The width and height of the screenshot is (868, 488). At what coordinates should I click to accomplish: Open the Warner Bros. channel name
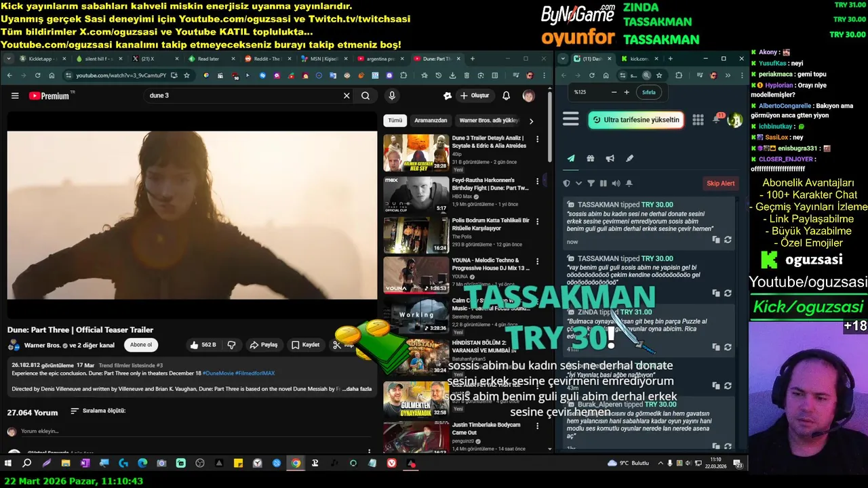(x=42, y=345)
